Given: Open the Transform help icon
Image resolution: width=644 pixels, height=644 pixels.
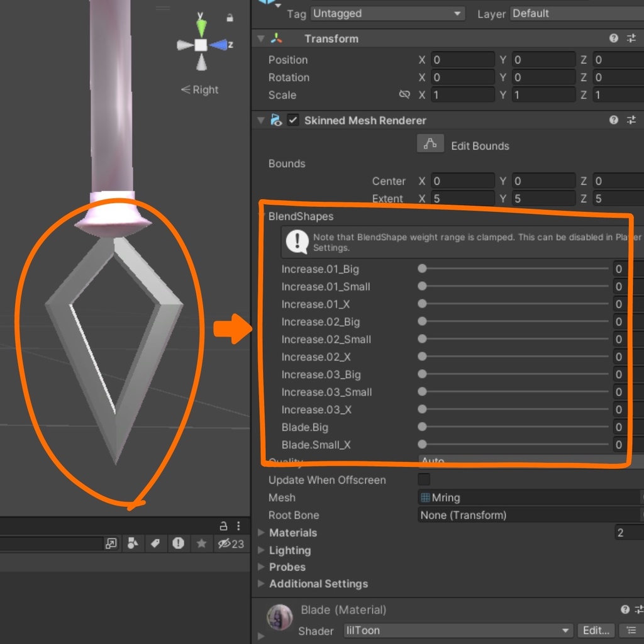Looking at the screenshot, I should 613,38.
